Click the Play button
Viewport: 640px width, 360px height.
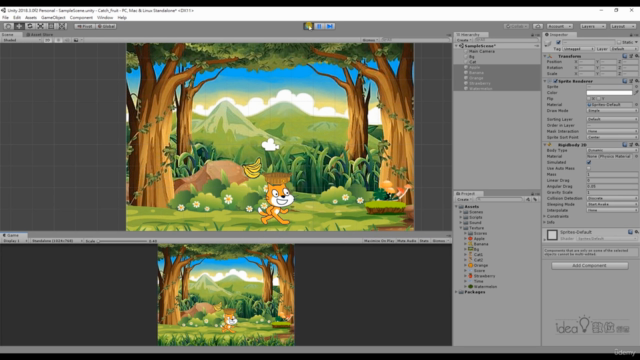pyautogui.click(x=308, y=26)
